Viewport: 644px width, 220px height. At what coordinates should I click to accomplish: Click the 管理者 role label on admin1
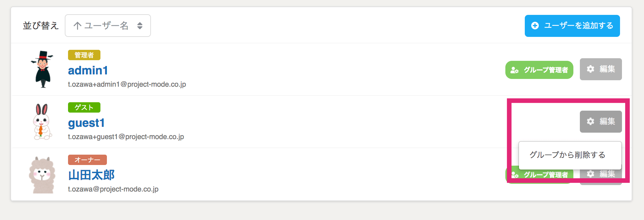point(84,55)
